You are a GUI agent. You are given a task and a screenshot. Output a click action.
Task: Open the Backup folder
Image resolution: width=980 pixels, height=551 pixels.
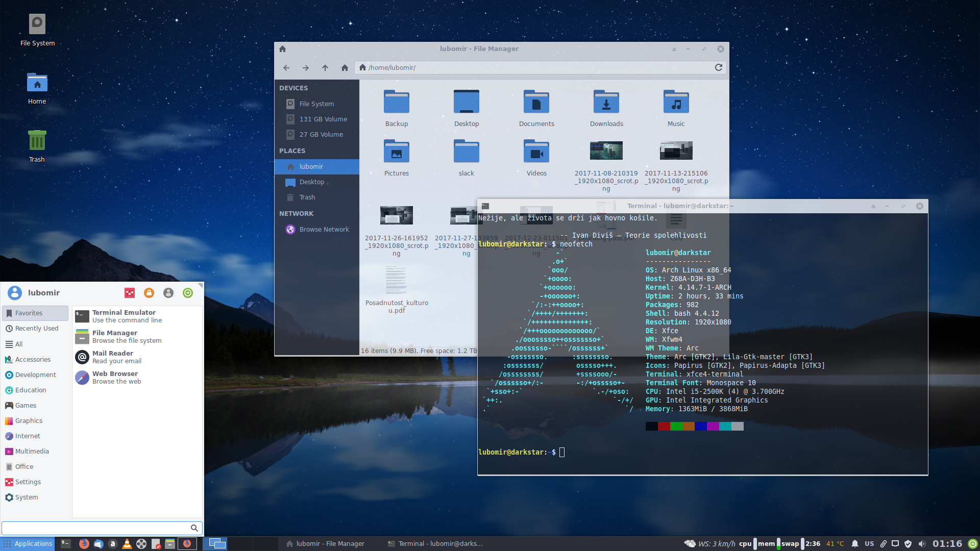coord(397,108)
